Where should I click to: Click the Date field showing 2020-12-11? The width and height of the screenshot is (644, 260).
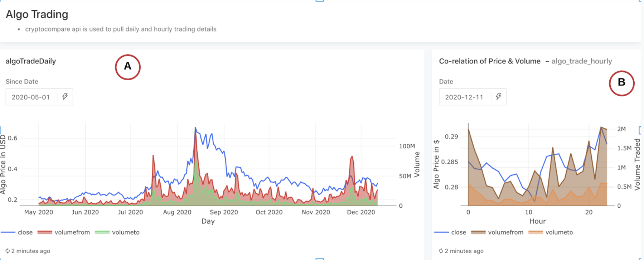[x=464, y=97]
